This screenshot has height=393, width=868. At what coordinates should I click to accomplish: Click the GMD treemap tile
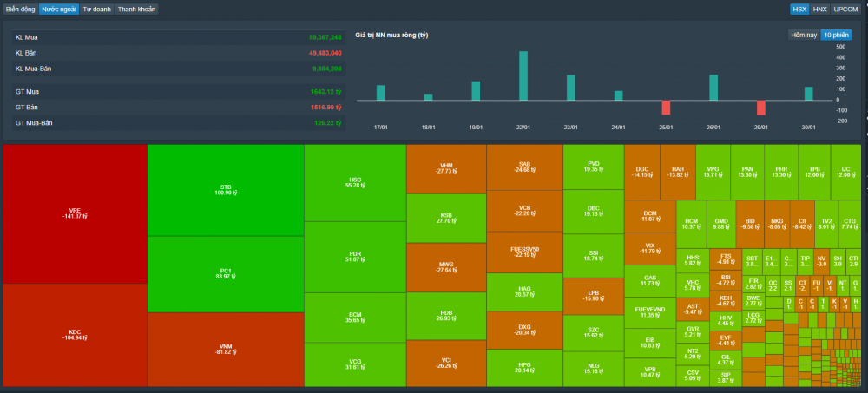pos(721,224)
